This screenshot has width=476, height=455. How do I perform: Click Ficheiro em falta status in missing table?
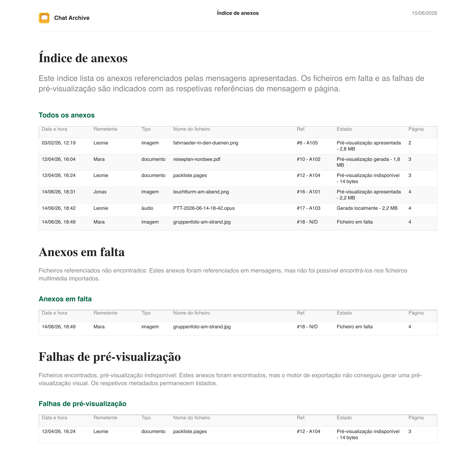[355, 327]
